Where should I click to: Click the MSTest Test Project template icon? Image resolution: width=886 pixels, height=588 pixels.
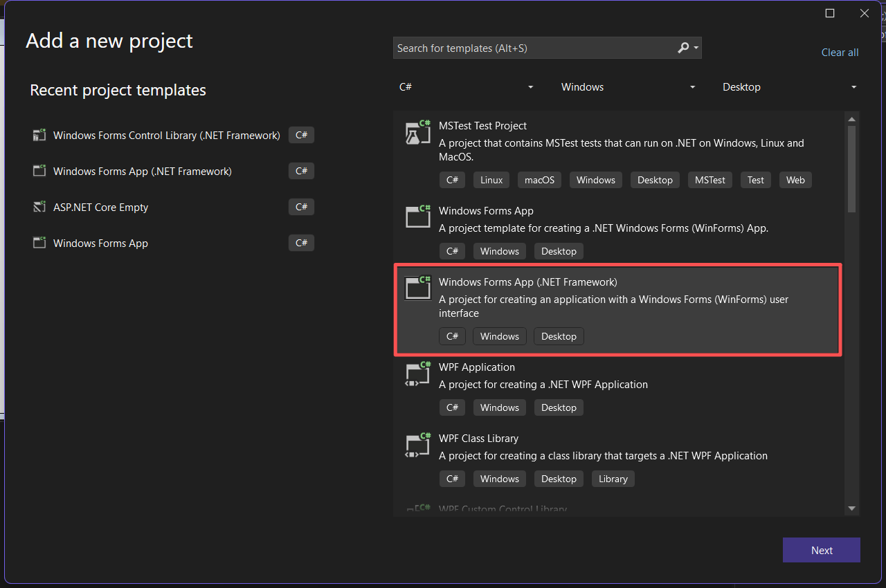[x=417, y=132]
